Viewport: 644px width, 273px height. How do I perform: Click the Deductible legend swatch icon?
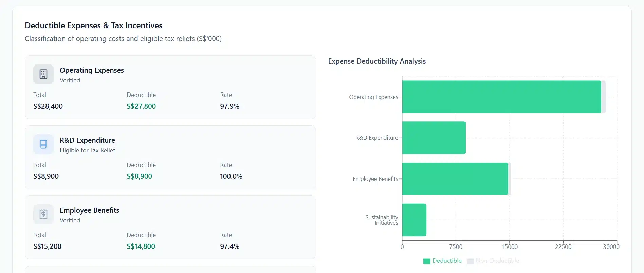pyautogui.click(x=427, y=261)
